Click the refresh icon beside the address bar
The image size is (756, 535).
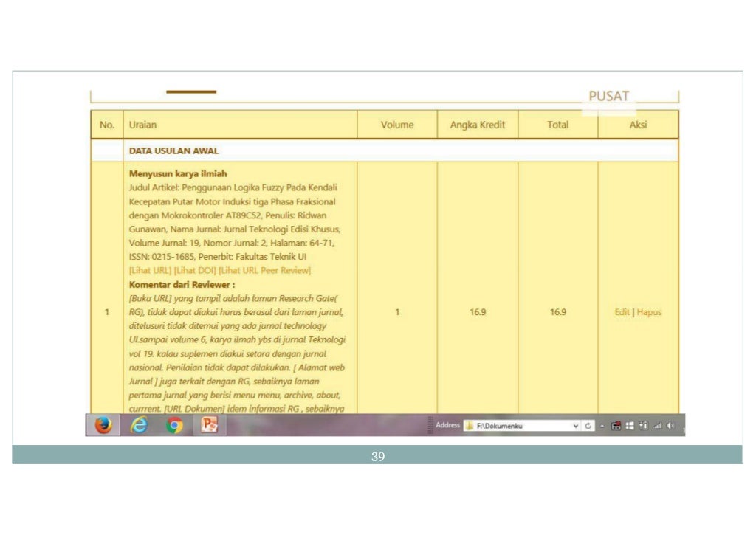pos(588,426)
